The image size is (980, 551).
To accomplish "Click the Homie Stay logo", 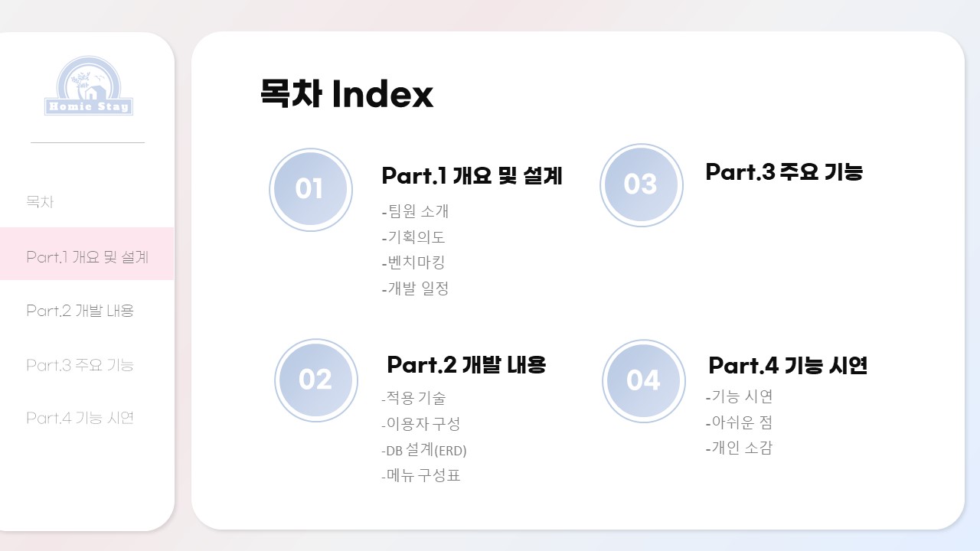I will coord(89,86).
